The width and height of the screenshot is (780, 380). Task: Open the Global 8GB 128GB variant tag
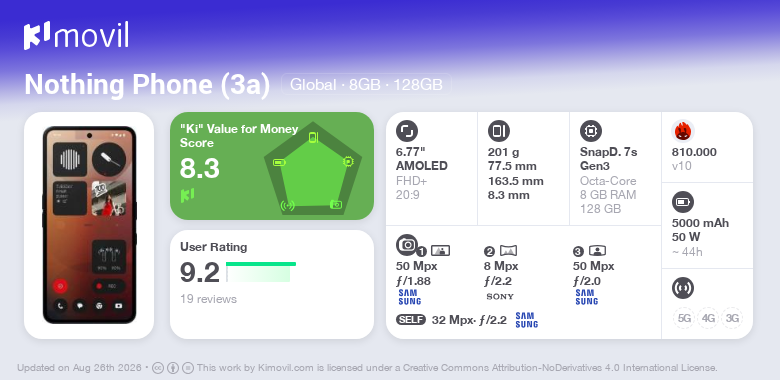pyautogui.click(x=366, y=85)
